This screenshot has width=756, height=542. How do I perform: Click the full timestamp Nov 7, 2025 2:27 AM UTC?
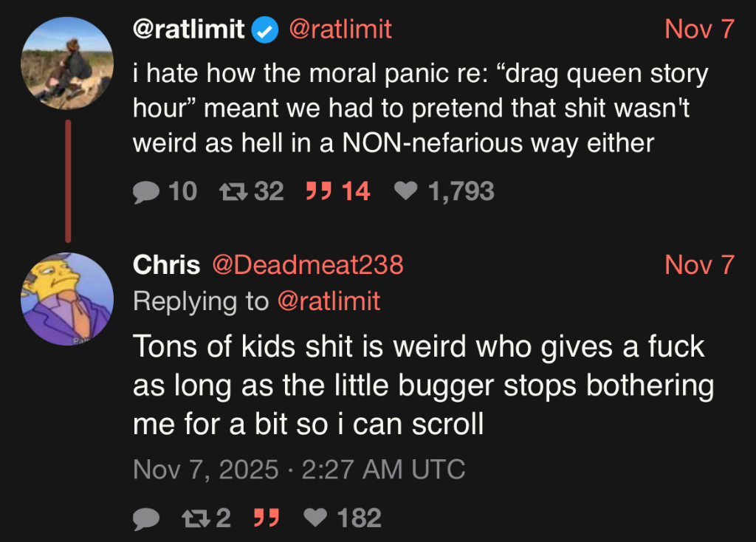point(299,470)
